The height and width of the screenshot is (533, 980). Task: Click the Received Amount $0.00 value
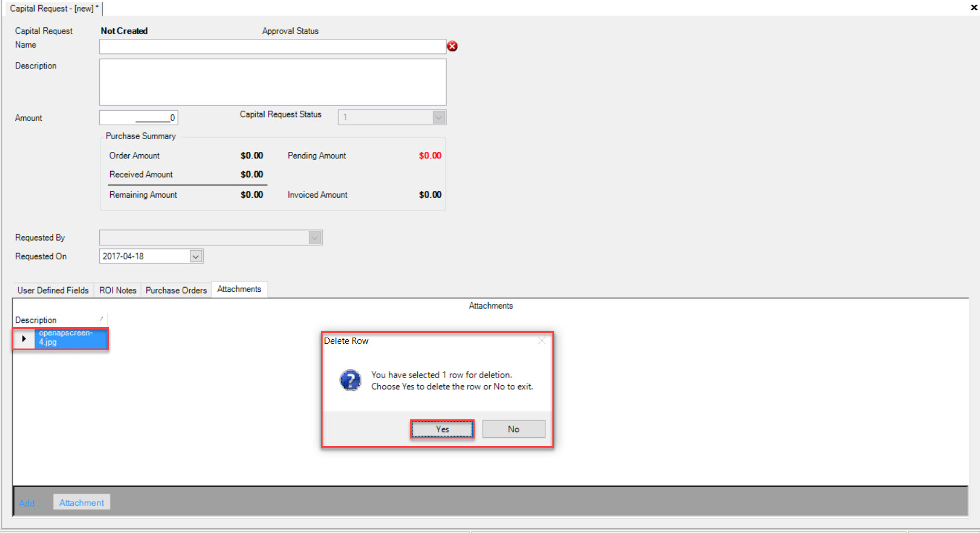(252, 174)
